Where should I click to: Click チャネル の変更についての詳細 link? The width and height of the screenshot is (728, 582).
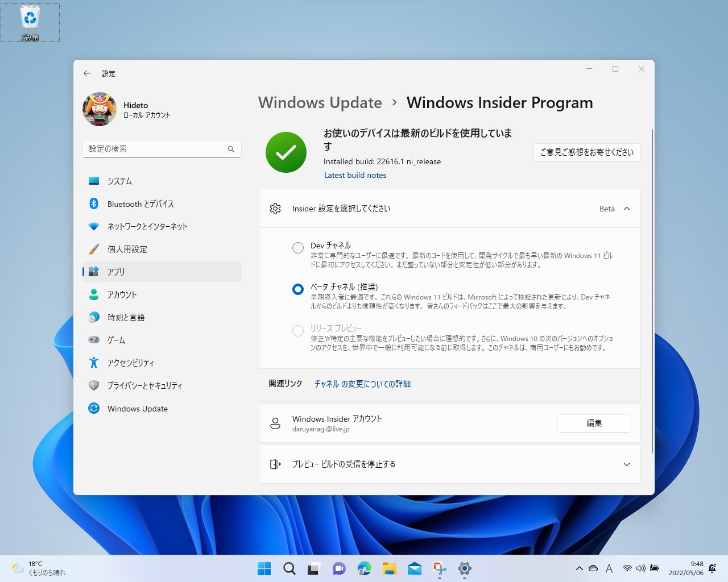pyautogui.click(x=362, y=384)
